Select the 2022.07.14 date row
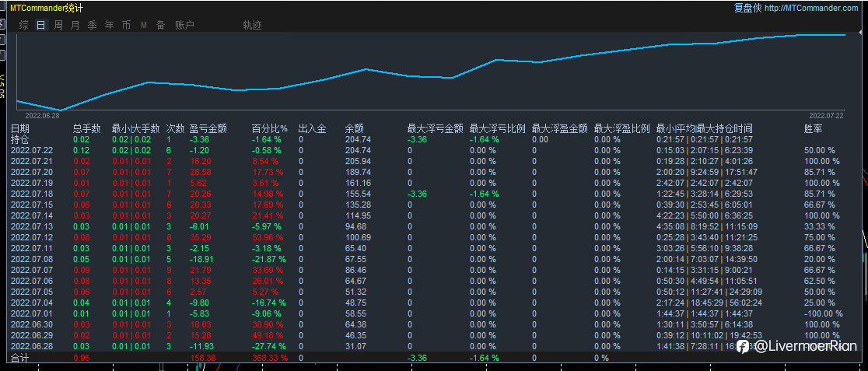 (32, 215)
